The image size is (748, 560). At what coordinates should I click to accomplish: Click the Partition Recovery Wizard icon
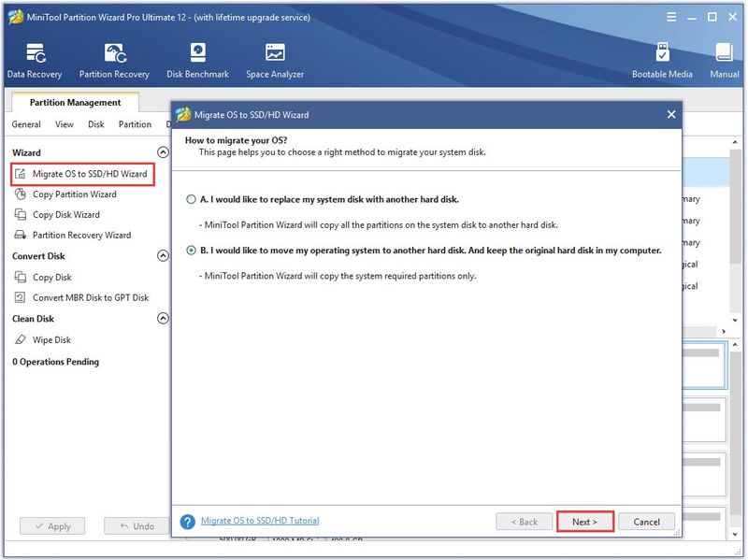[x=20, y=235]
